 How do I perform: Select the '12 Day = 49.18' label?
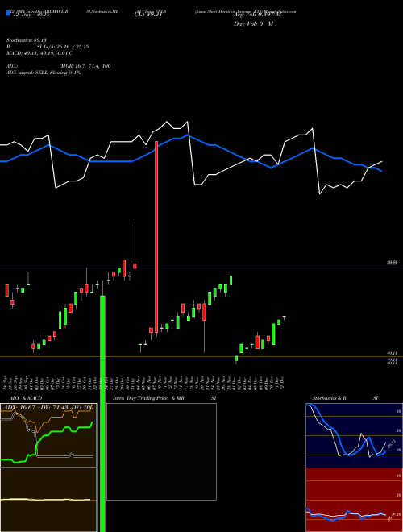(x=31, y=15)
